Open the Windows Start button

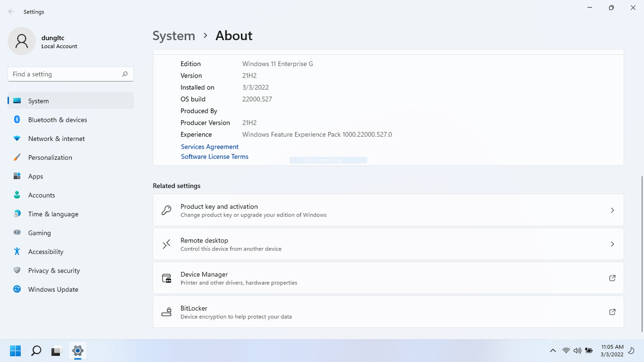coord(16,350)
